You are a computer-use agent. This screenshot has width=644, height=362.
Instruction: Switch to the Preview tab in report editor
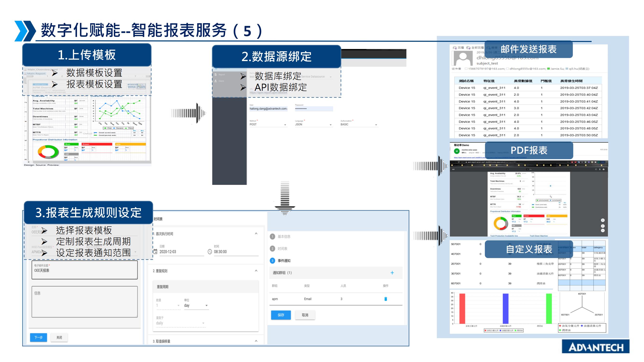[x=53, y=165]
